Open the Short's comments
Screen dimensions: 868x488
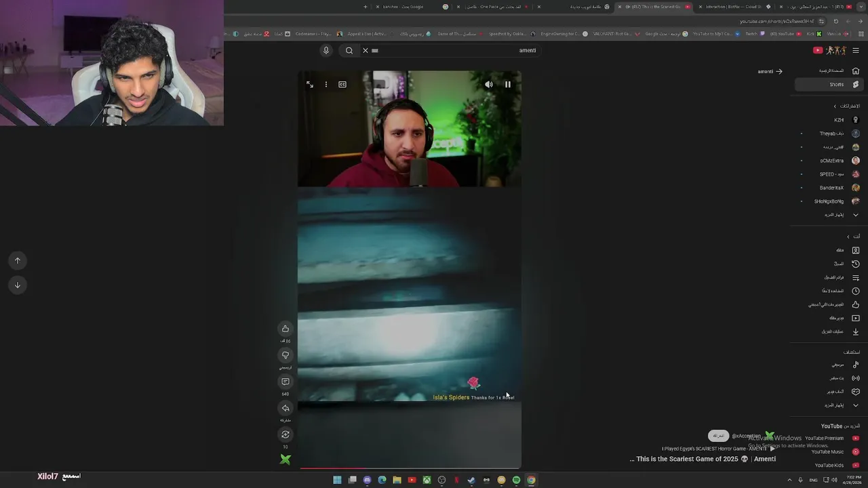(285, 382)
